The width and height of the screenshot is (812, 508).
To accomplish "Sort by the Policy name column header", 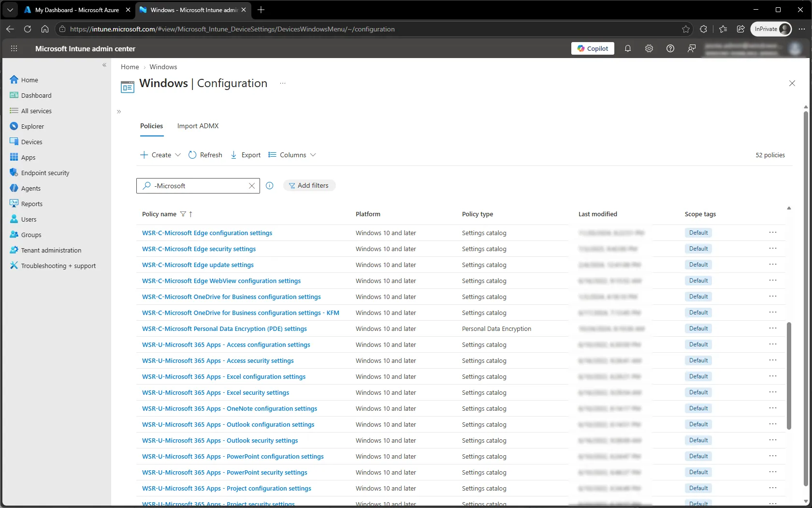I will tap(159, 214).
